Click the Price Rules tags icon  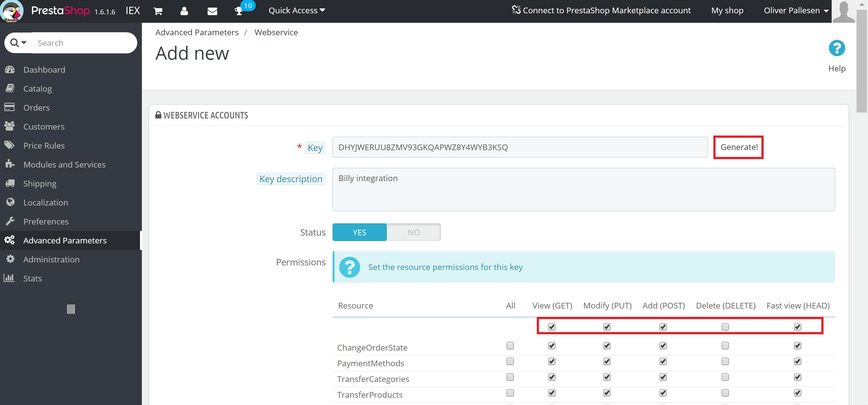pyautogui.click(x=9, y=145)
